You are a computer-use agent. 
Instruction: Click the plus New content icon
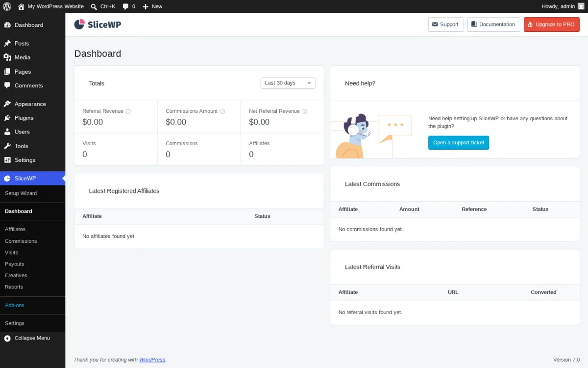coord(146,6)
